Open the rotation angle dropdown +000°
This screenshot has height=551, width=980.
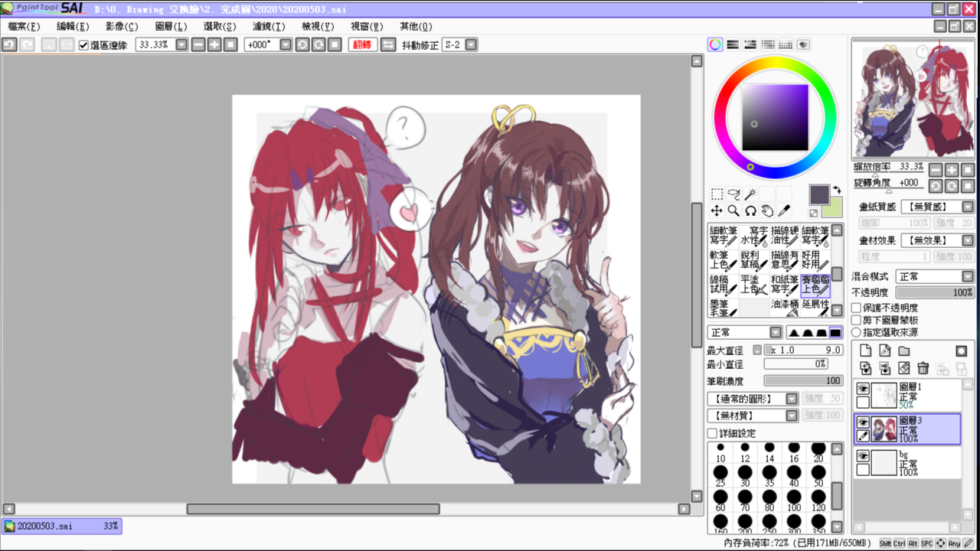(x=286, y=45)
